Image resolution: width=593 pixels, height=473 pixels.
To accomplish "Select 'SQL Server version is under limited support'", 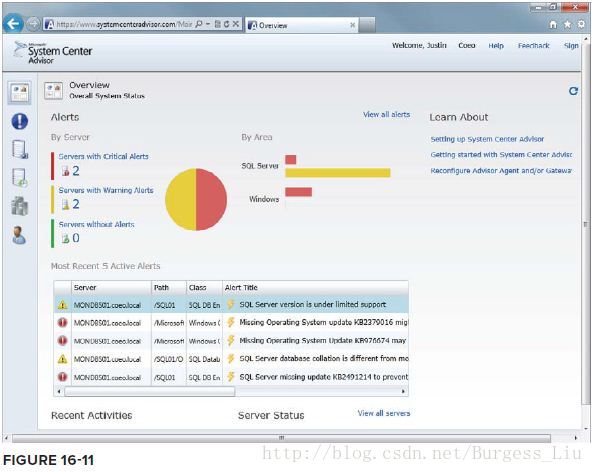I will (312, 304).
